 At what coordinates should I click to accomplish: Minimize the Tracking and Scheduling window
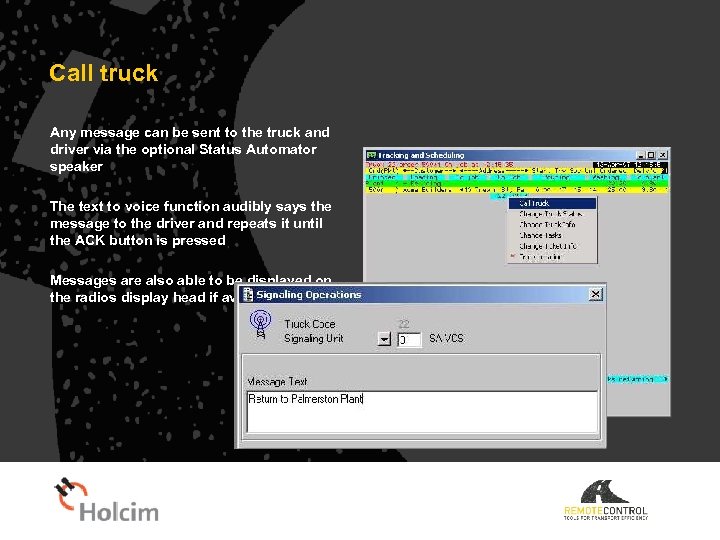tap(641, 155)
